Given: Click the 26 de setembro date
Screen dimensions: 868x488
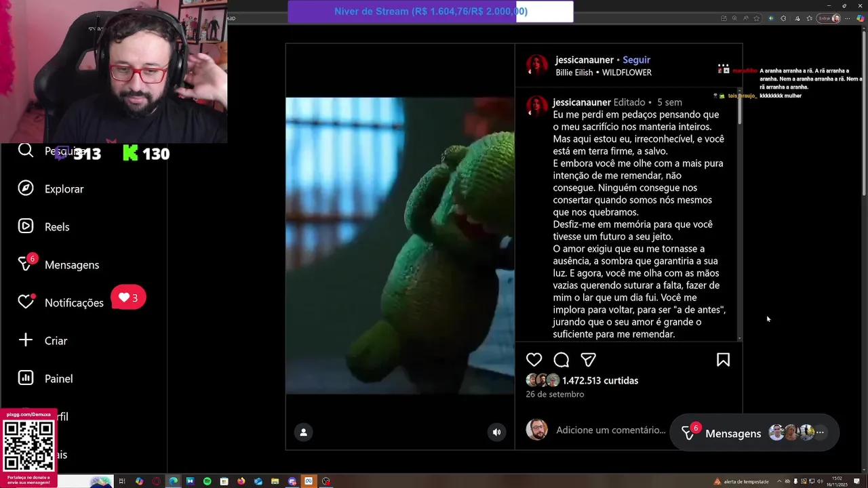Looking at the screenshot, I should [x=555, y=394].
